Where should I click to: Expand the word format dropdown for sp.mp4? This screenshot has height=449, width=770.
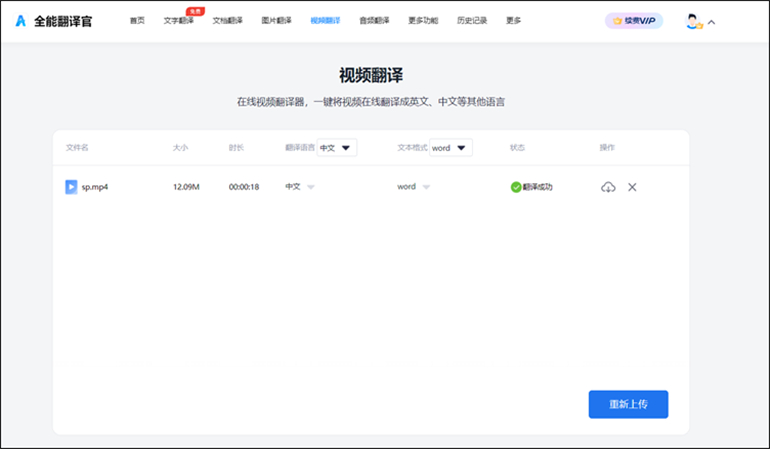(x=426, y=187)
